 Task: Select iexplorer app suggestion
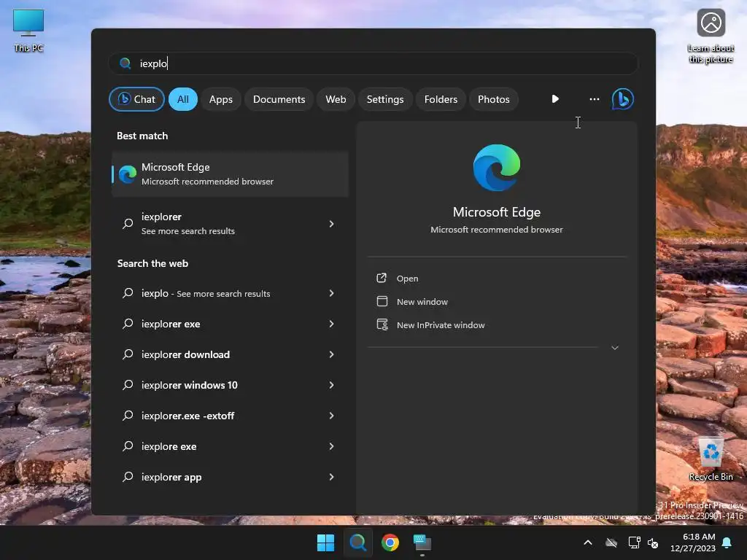[230, 477]
